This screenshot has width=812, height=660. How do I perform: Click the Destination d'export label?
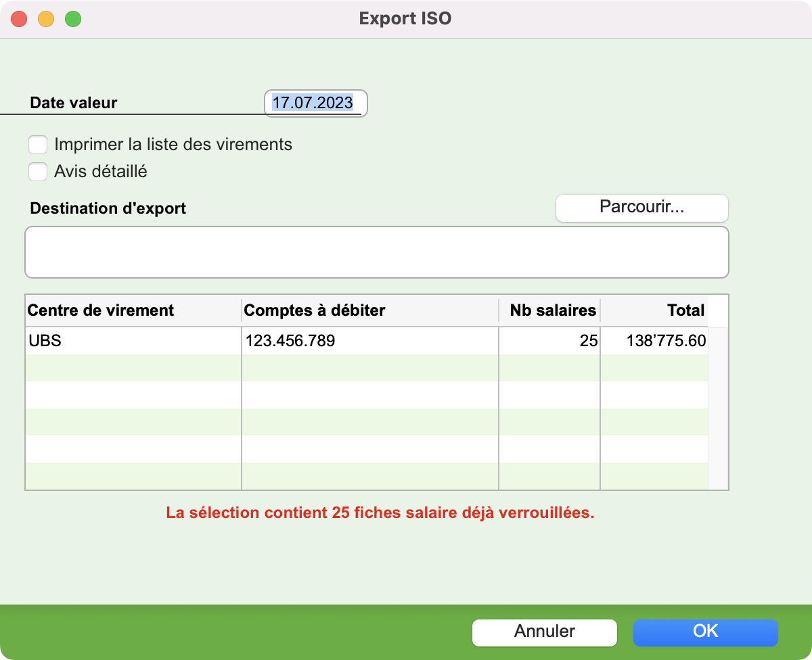tap(108, 208)
